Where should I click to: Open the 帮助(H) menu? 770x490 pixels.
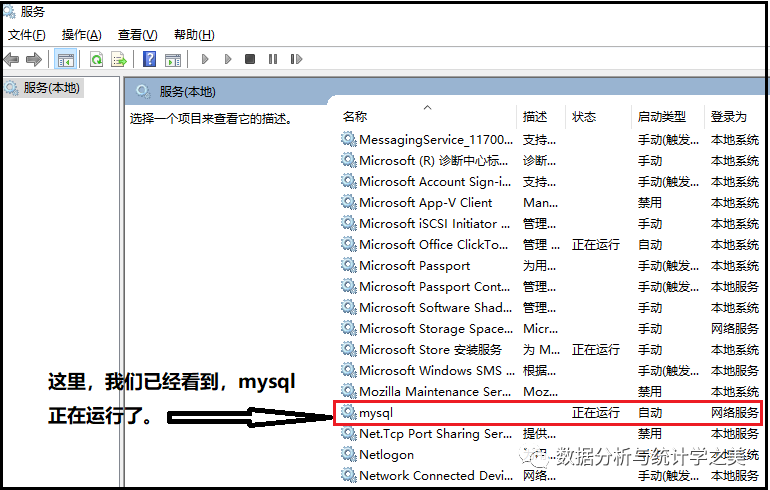[194, 34]
